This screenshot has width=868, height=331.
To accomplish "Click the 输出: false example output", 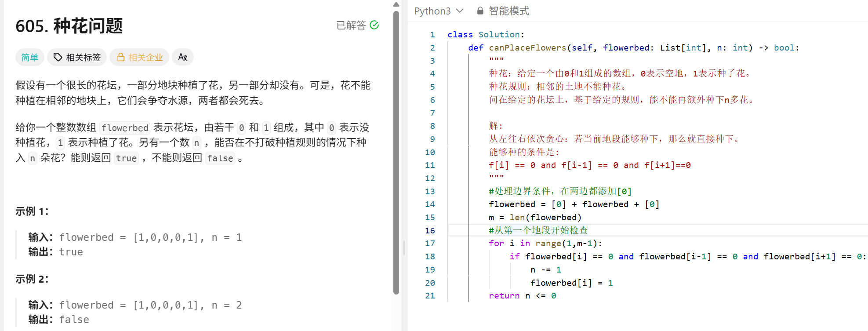I will click(58, 320).
